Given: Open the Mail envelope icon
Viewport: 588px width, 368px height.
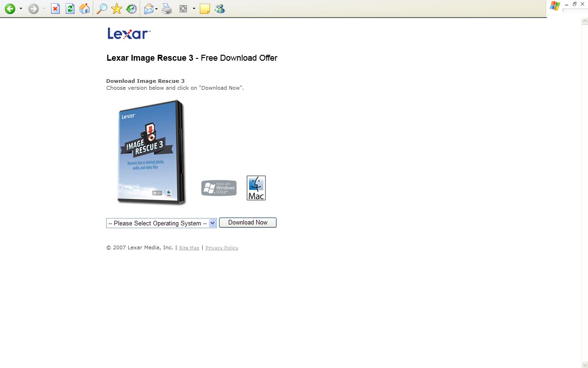Looking at the screenshot, I should 148,9.
